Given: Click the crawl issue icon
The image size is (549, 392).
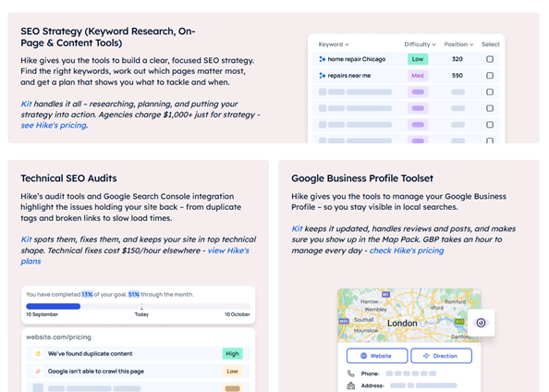Looking at the screenshot, I should tap(38, 372).
